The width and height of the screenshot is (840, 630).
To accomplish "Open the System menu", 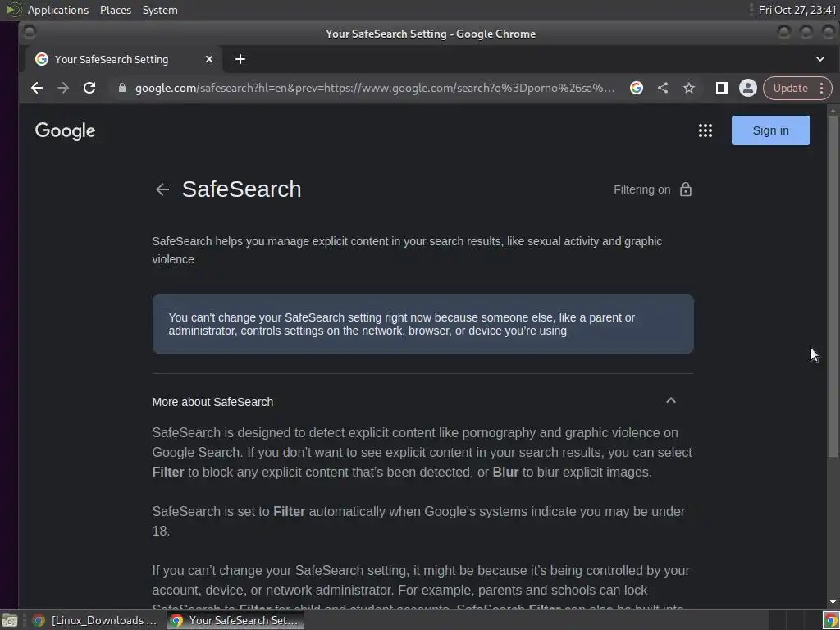I will pyautogui.click(x=160, y=10).
